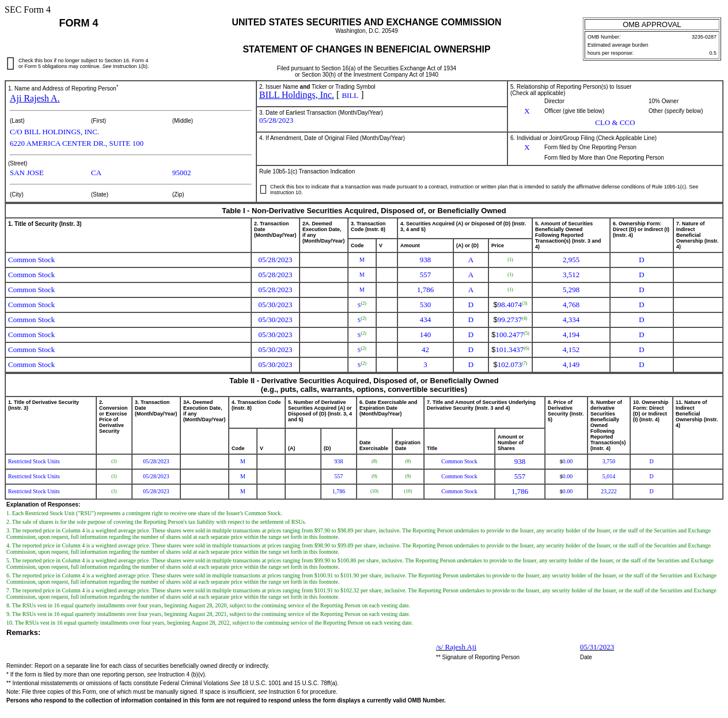Select the Officer relationship X mark
The image size is (728, 718).
click(526, 111)
